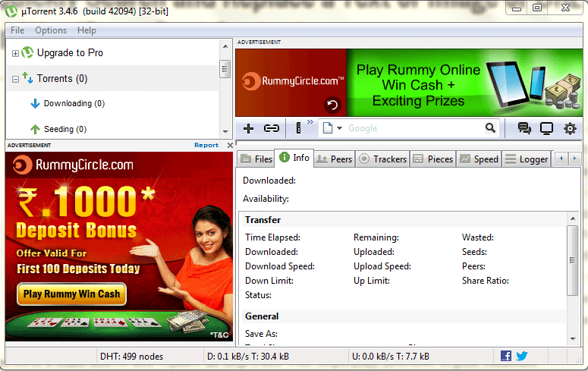
Task: Collapse the Torrents tree node
Action: coord(15,79)
